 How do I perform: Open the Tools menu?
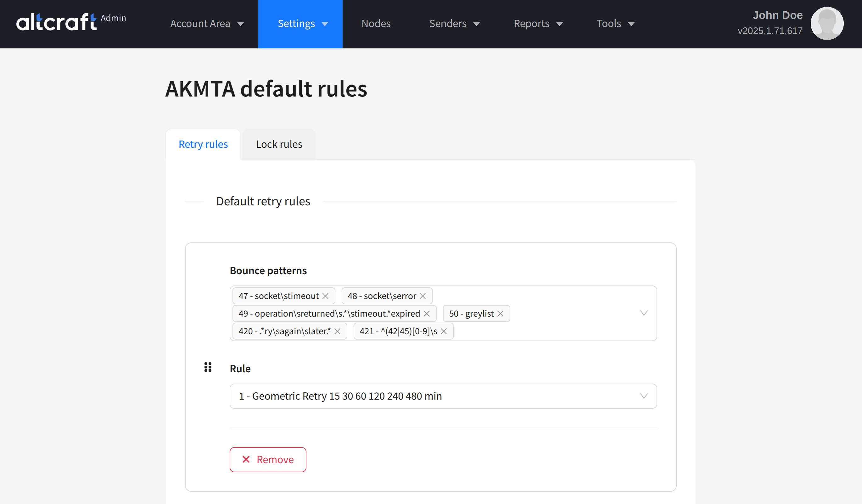click(x=615, y=24)
